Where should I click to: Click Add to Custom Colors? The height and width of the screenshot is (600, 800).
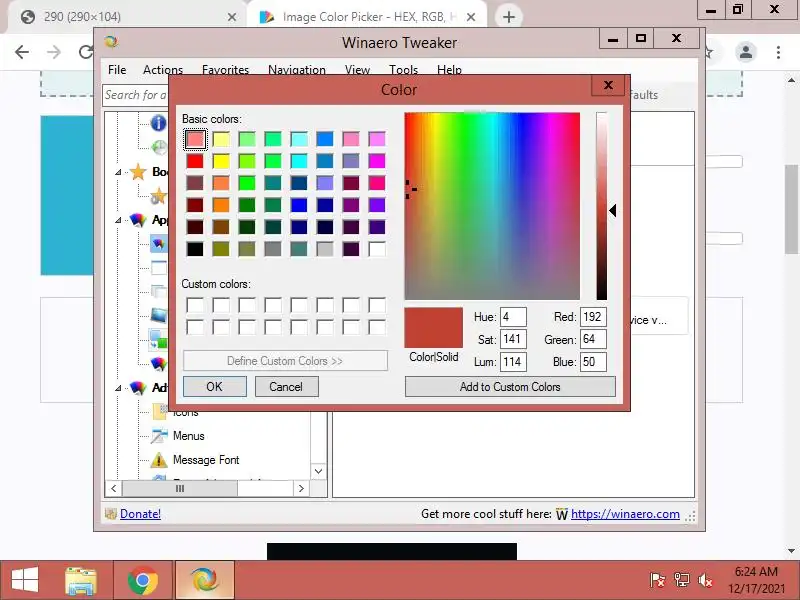pyautogui.click(x=510, y=387)
